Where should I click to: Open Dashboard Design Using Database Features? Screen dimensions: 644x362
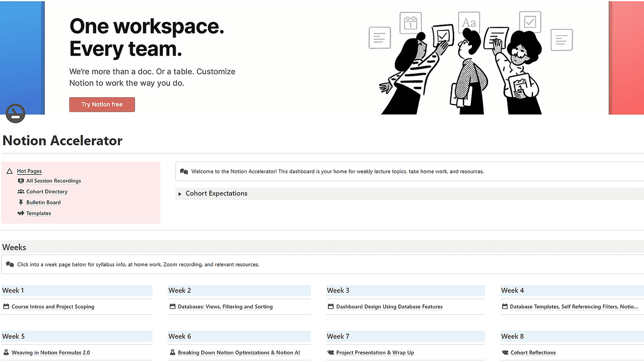coord(390,307)
